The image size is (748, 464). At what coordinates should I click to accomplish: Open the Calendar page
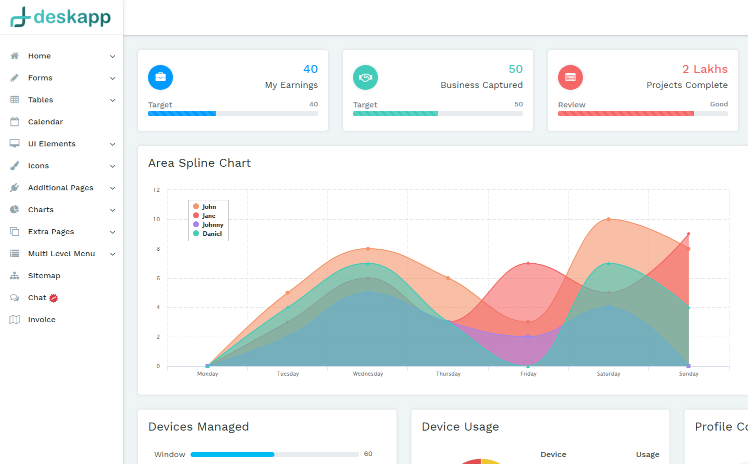click(x=45, y=122)
